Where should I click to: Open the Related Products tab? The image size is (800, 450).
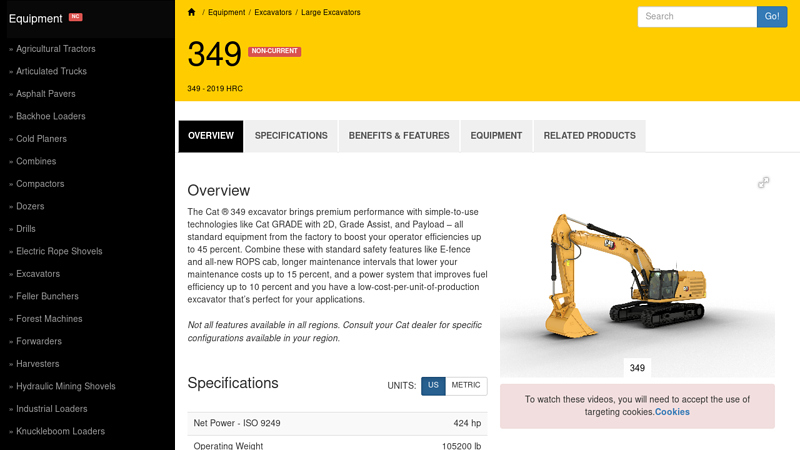[x=590, y=136]
